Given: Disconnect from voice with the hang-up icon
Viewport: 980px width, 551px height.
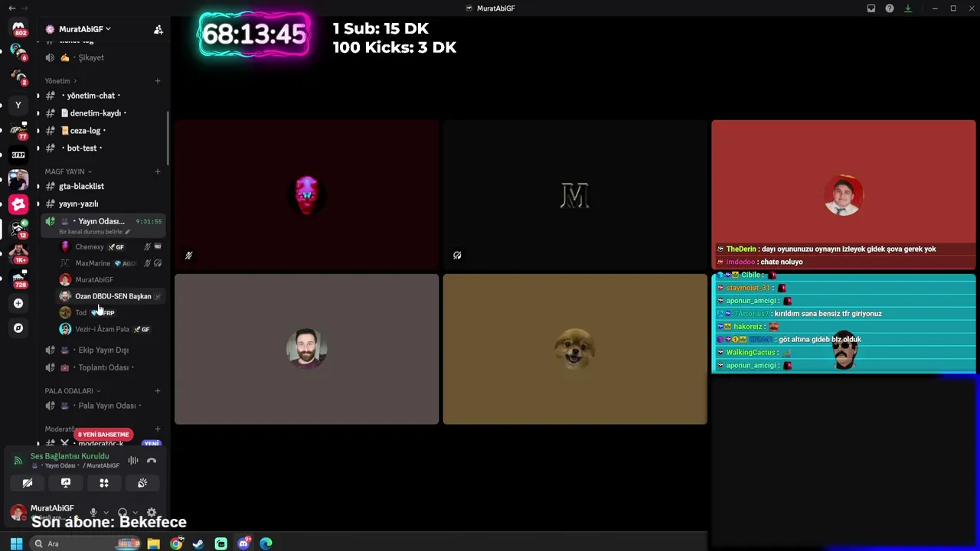Looking at the screenshot, I should point(152,461).
